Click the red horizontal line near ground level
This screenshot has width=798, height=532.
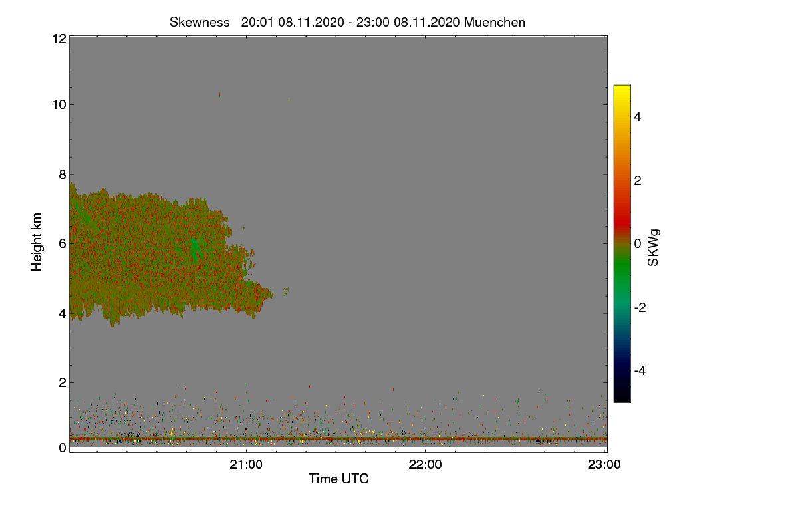pyautogui.click(x=338, y=439)
